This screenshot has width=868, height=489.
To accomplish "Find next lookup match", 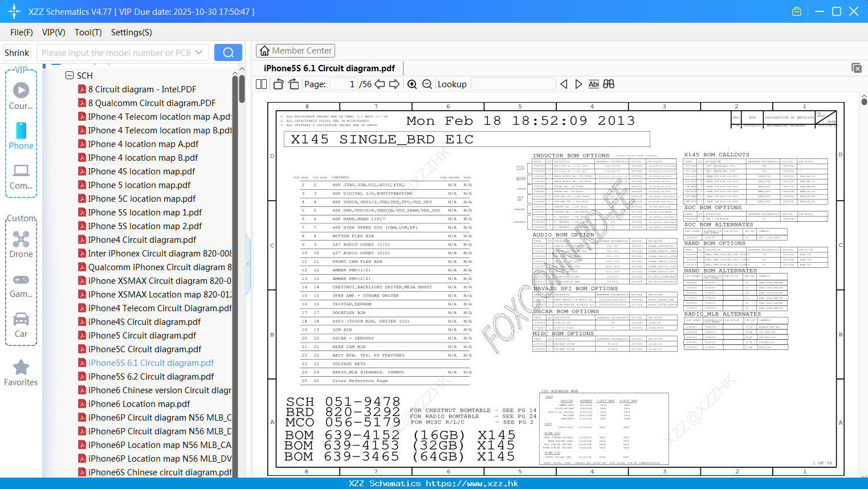I will [578, 84].
